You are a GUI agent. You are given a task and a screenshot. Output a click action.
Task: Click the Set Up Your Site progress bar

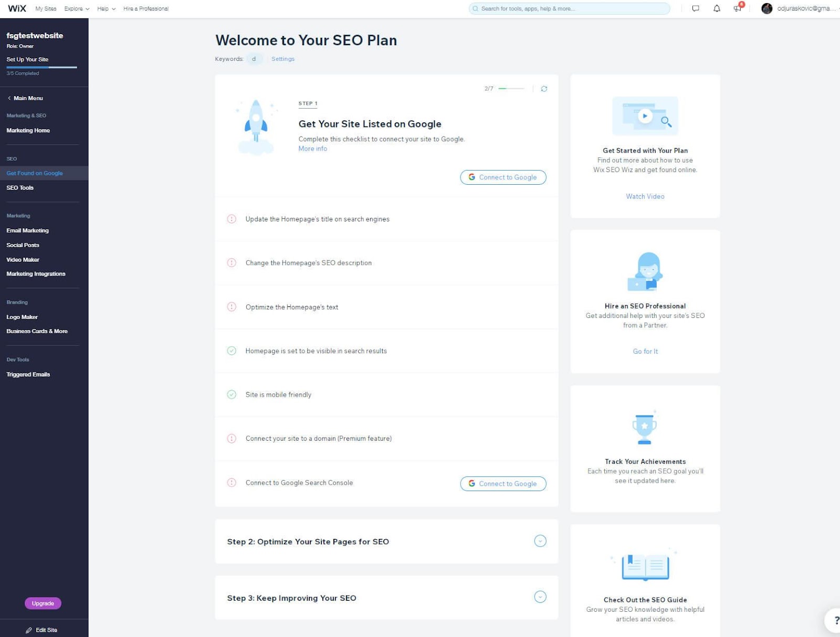[41, 67]
